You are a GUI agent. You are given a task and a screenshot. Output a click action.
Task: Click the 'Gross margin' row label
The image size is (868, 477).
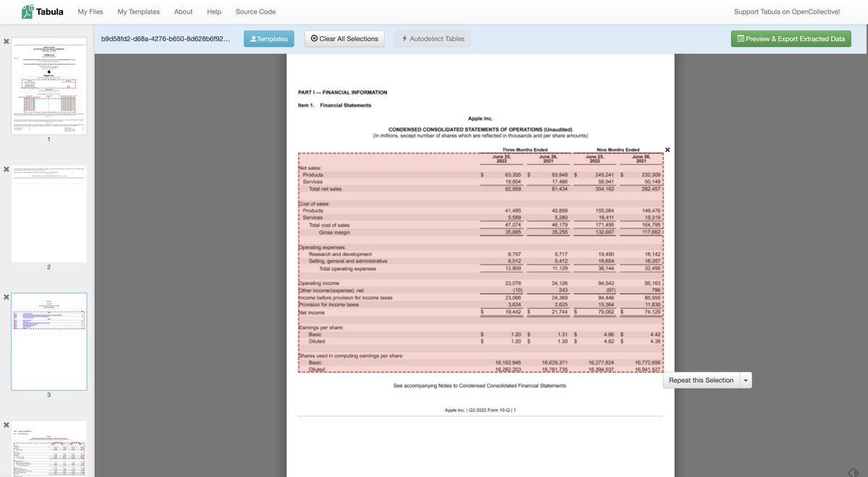334,232
